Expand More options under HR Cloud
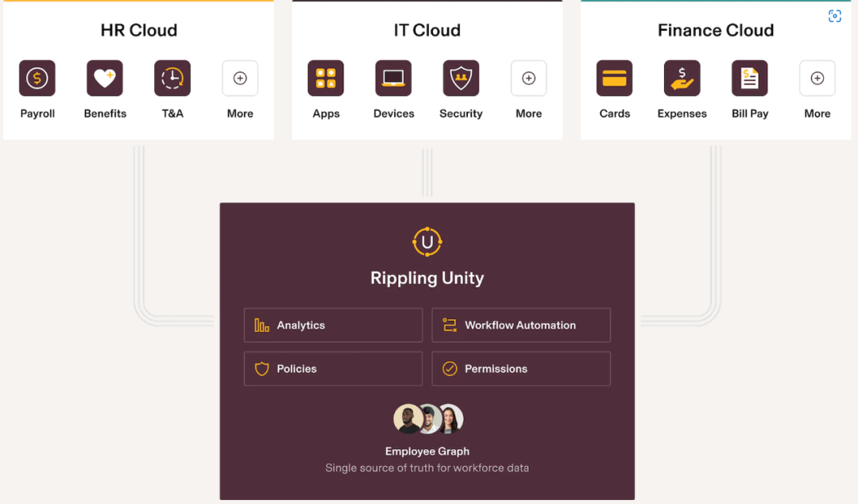The image size is (858, 504). point(240,78)
